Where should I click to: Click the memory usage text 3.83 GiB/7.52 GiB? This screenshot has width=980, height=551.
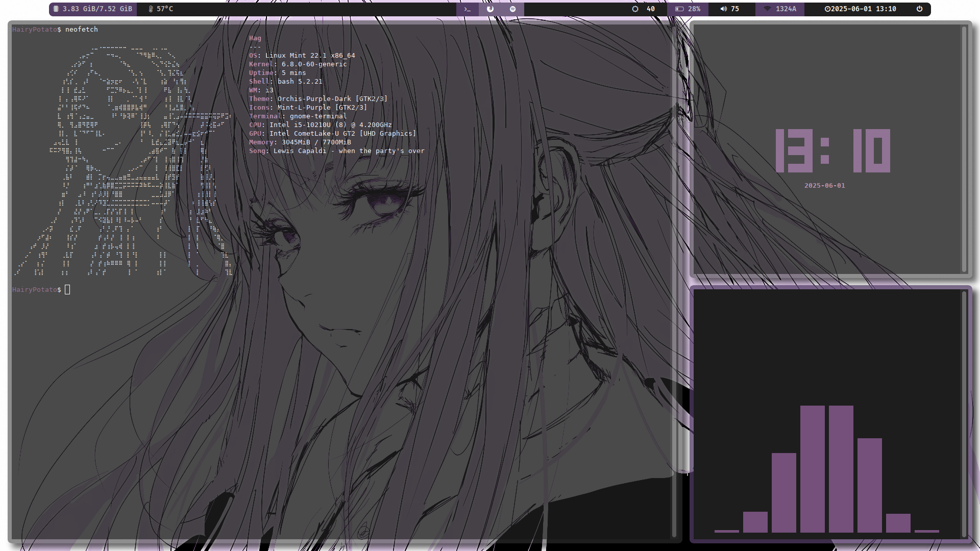[97, 9]
